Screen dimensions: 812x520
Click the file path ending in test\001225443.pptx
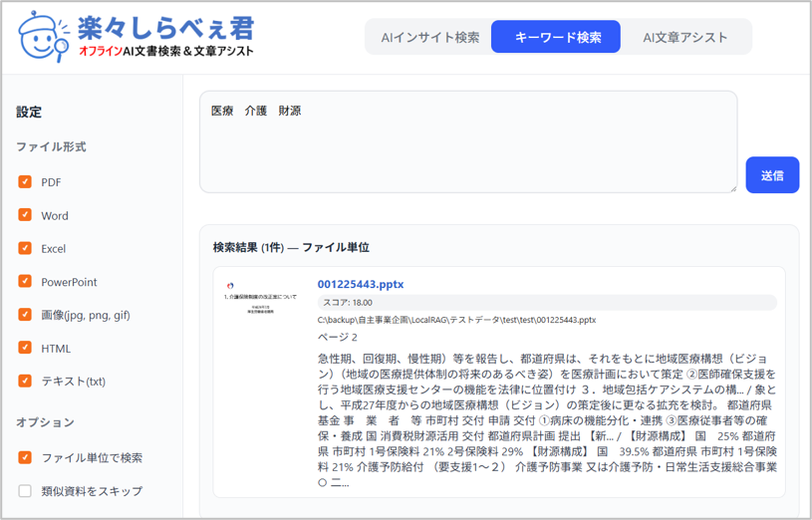456,320
